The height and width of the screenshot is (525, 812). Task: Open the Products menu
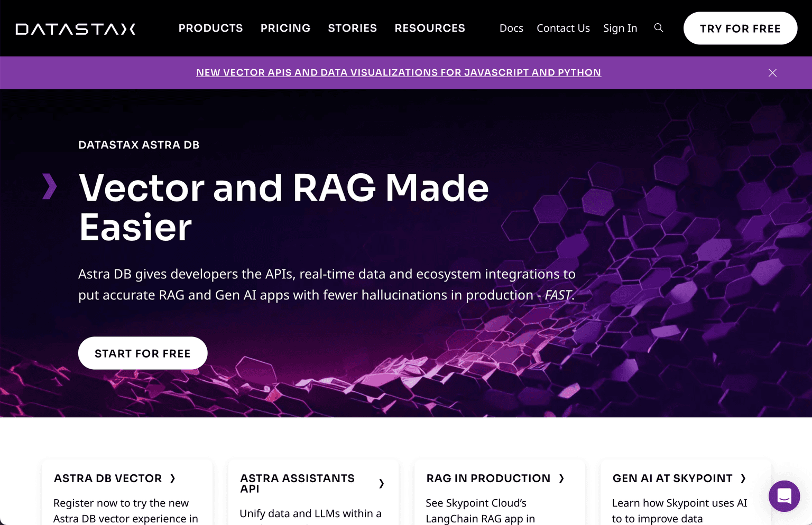pyautogui.click(x=210, y=28)
